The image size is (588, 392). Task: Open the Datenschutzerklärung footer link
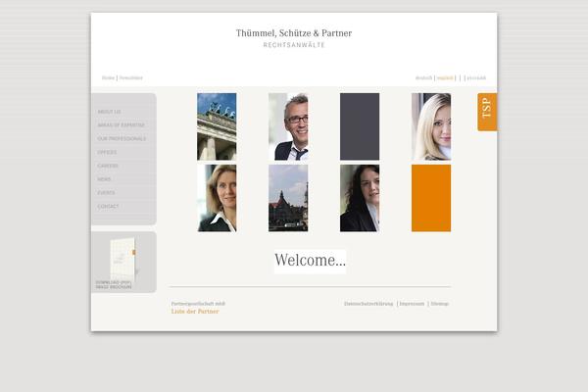(x=368, y=304)
